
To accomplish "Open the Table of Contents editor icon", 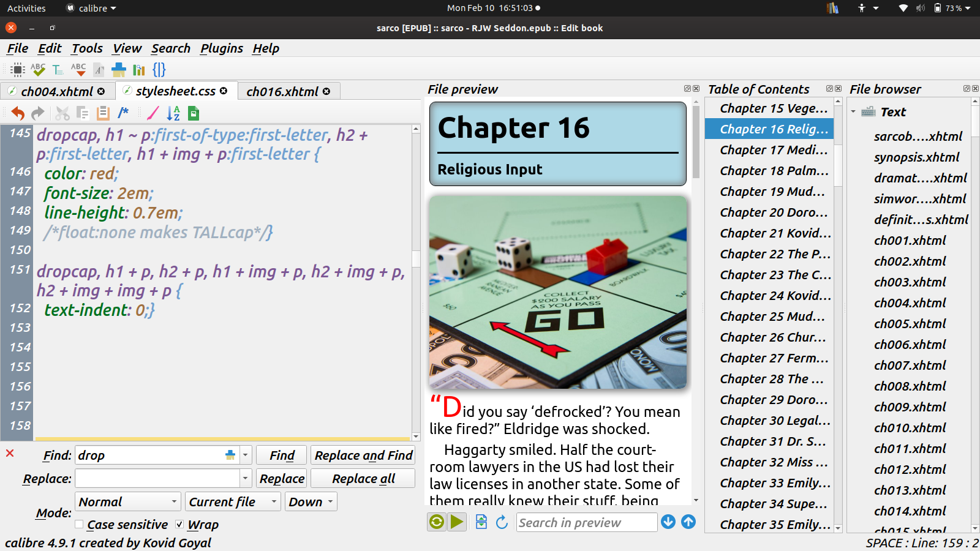I will tap(58, 69).
